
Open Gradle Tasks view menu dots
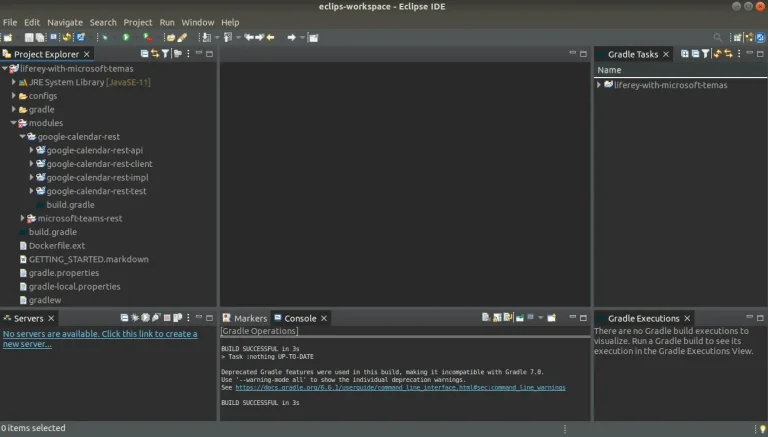tap(739, 53)
